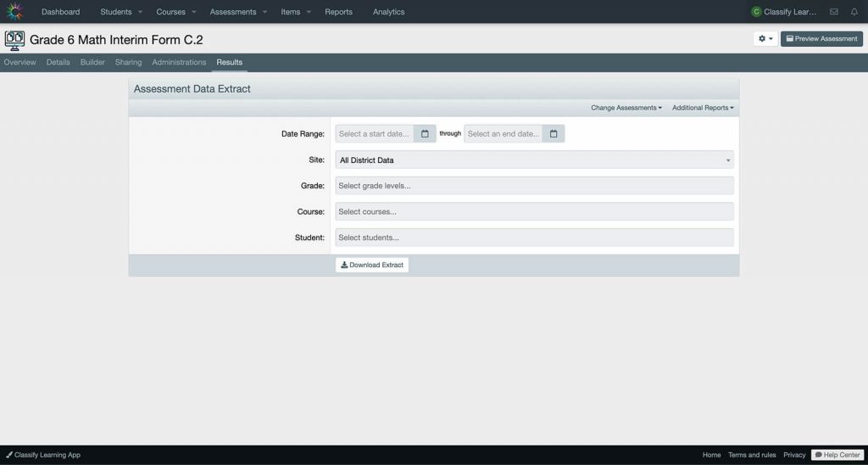Open the Privacy footer link

[x=794, y=455]
